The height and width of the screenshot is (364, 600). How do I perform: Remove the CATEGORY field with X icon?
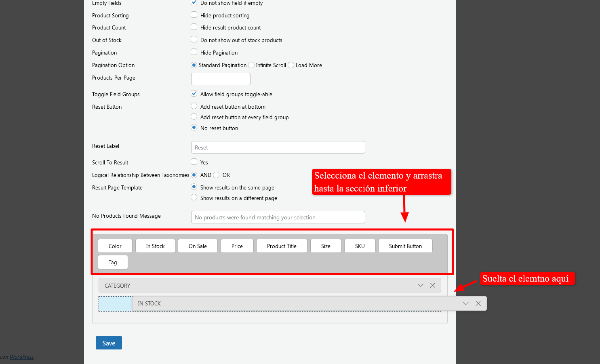[x=433, y=285]
